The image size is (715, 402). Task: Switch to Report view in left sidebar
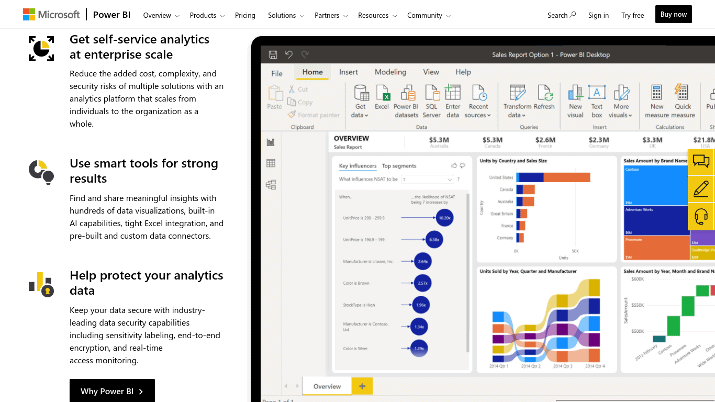coord(271,142)
